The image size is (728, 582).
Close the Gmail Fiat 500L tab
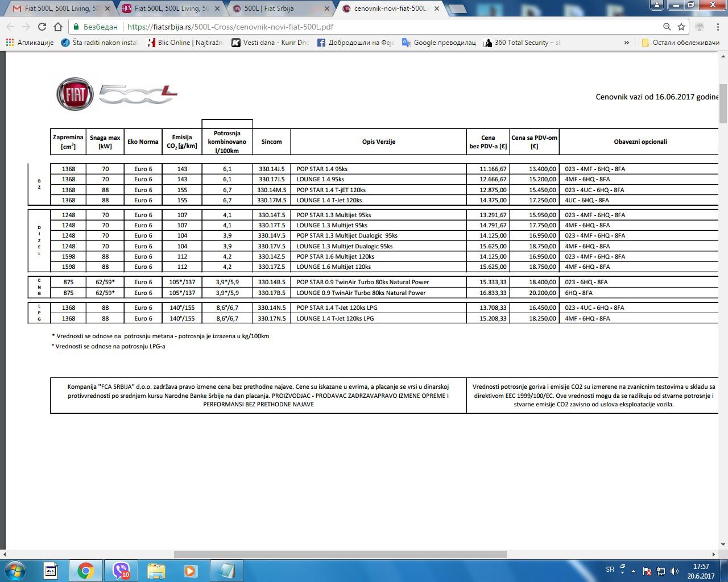(106, 9)
